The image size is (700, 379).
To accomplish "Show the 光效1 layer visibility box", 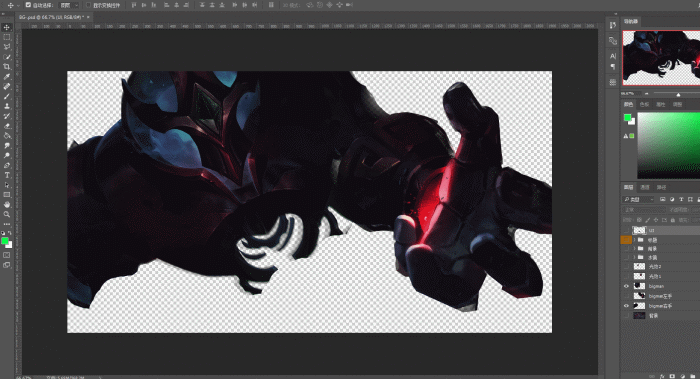I will click(626, 276).
